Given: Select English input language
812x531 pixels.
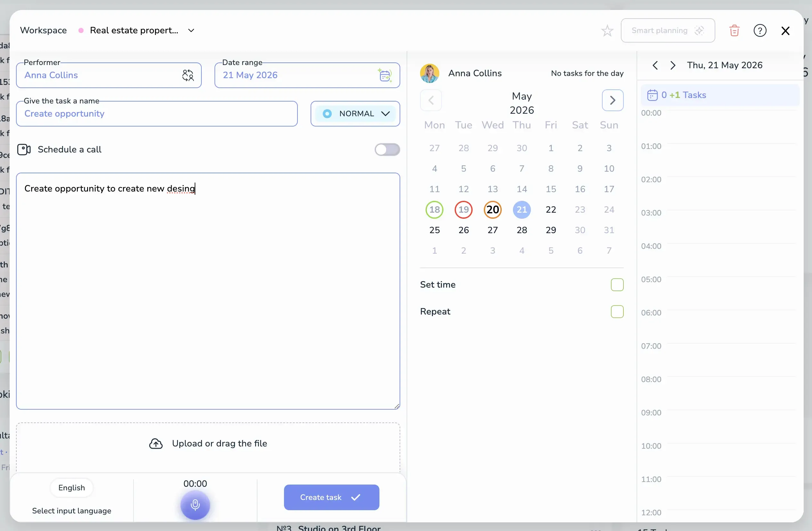Looking at the screenshot, I should (x=72, y=488).
